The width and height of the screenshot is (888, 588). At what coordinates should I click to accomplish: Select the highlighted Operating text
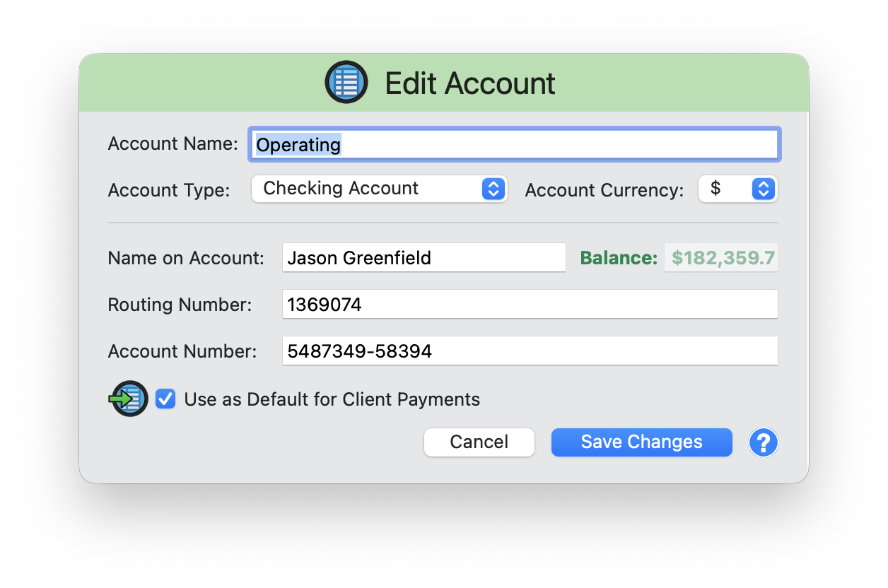(x=298, y=144)
